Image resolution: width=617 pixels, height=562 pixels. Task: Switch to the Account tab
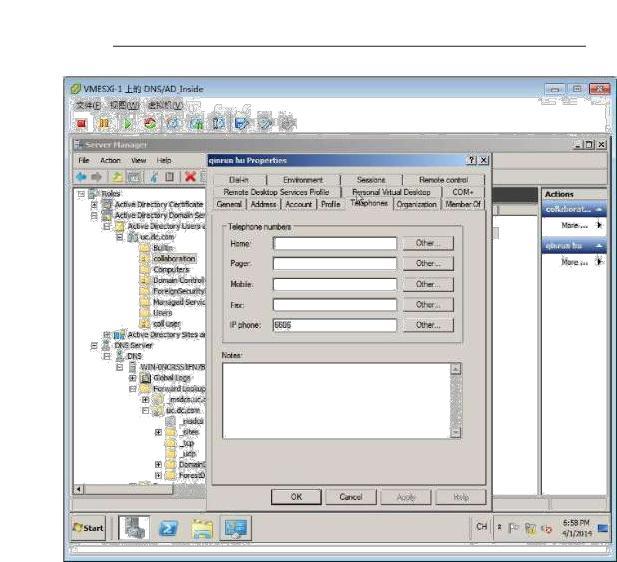pyautogui.click(x=298, y=204)
